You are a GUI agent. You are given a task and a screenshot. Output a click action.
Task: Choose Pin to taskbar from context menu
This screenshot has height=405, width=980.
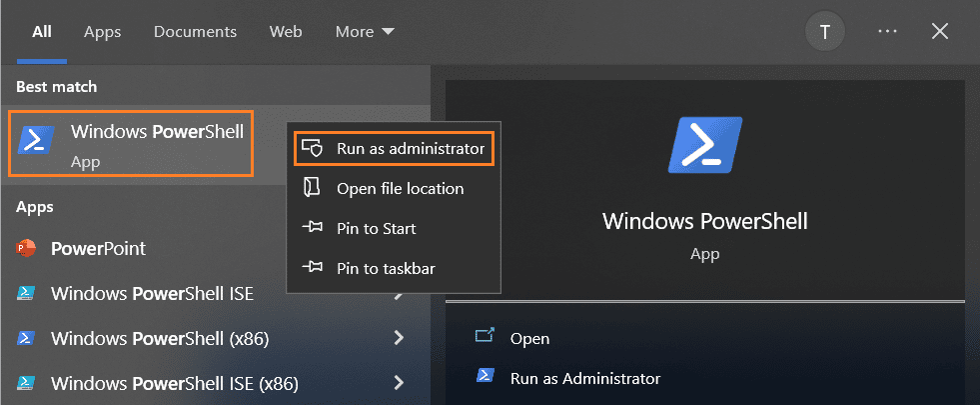(385, 268)
